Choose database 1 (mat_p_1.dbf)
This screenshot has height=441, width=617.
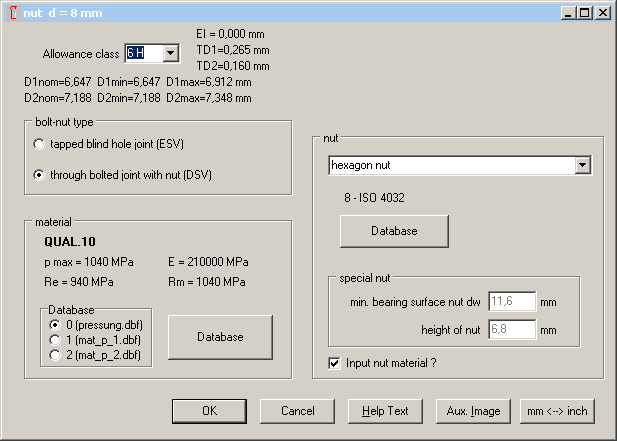[x=54, y=339]
